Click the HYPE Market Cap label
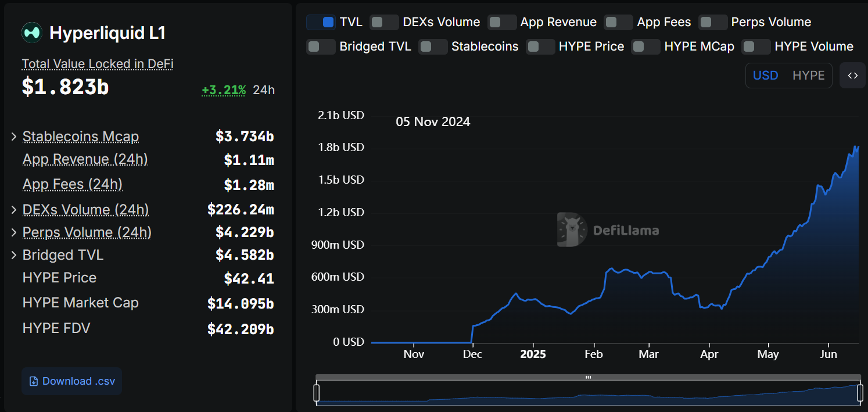Image resolution: width=868 pixels, height=412 pixels. [x=81, y=303]
